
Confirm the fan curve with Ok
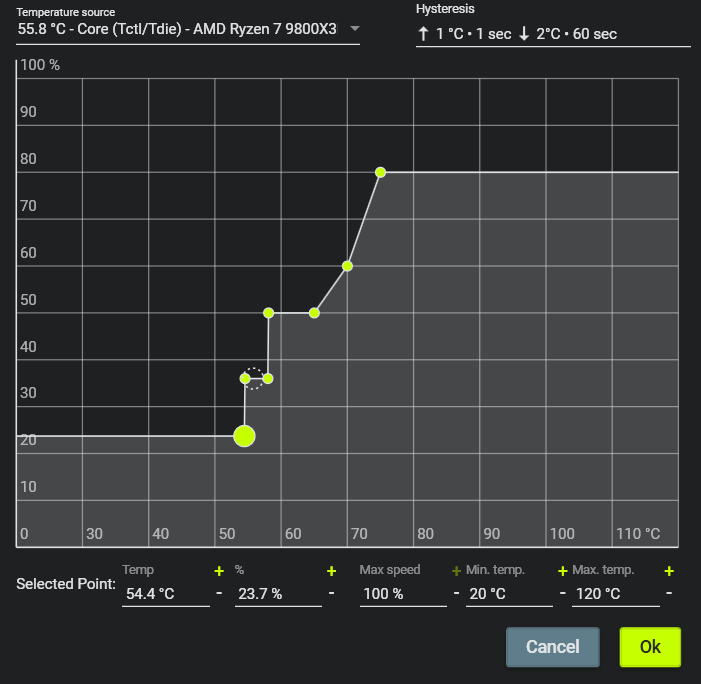click(x=650, y=647)
